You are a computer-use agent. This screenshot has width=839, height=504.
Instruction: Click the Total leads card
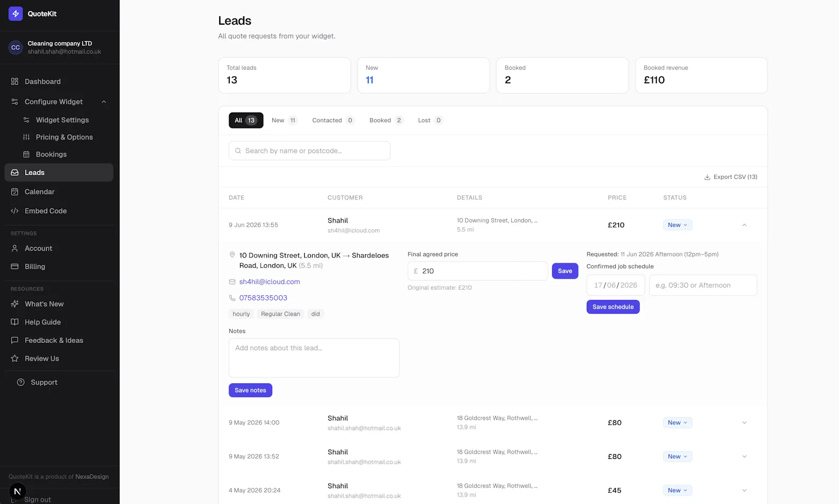click(x=284, y=76)
